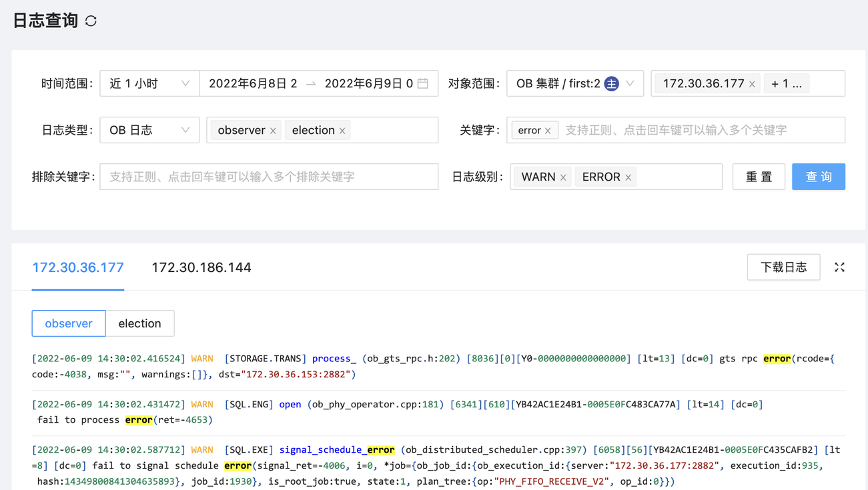Image resolution: width=868 pixels, height=490 pixels.
Task: Remove the 172.30.36.177 host tag
Action: [752, 84]
